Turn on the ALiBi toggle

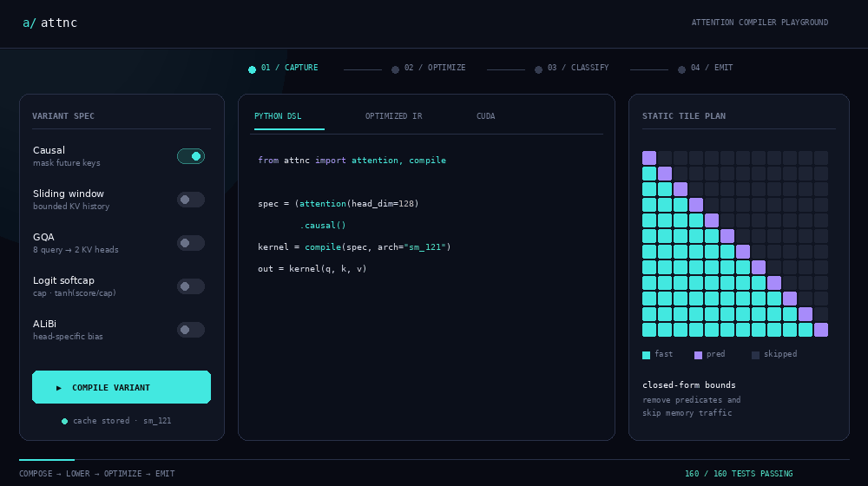191,330
